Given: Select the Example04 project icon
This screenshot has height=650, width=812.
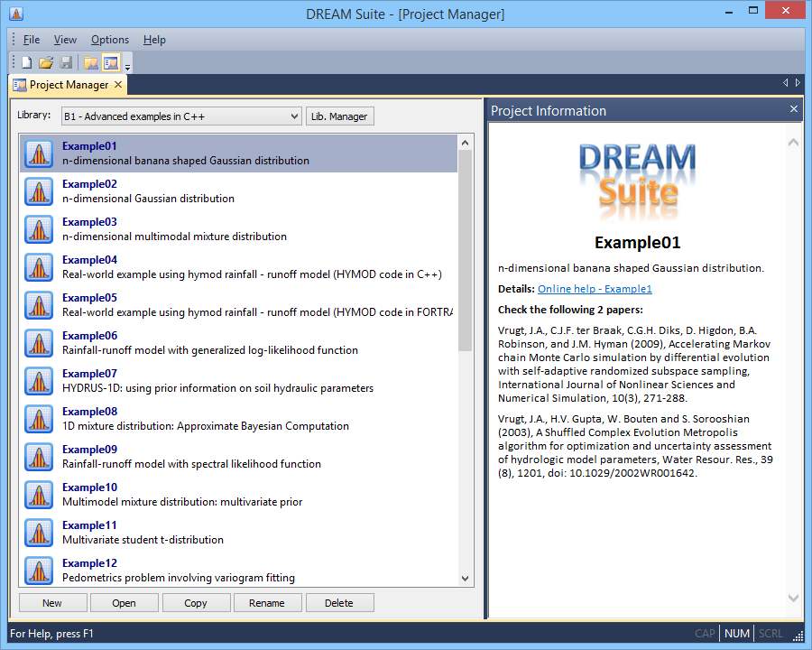Looking at the screenshot, I should [39, 267].
